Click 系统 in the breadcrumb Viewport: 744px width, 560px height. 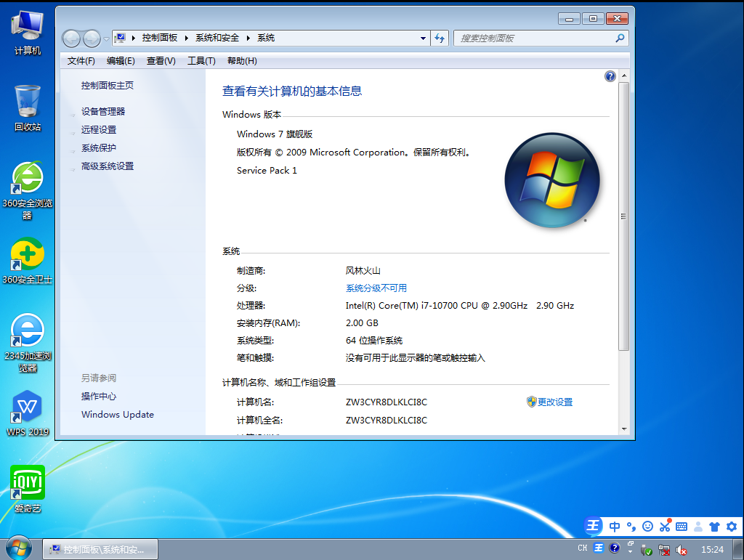pyautogui.click(x=266, y=38)
